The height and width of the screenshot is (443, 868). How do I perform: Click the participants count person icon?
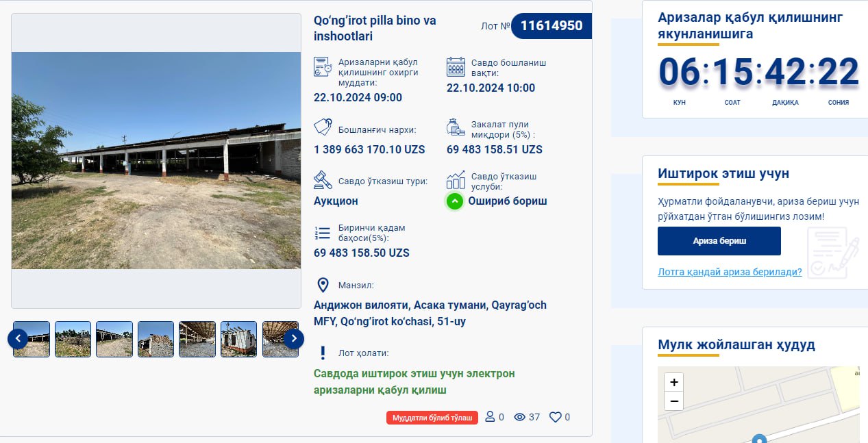pos(490,417)
